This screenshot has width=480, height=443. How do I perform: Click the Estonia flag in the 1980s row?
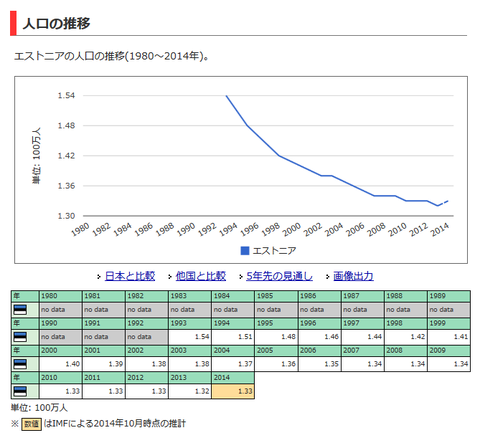[20, 310]
